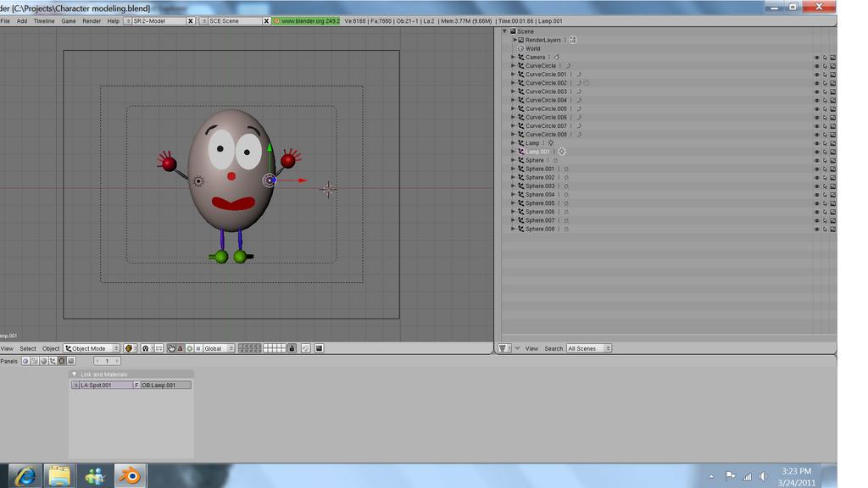Expand the RenderLayers entry
868x488 pixels.
pyautogui.click(x=515, y=40)
